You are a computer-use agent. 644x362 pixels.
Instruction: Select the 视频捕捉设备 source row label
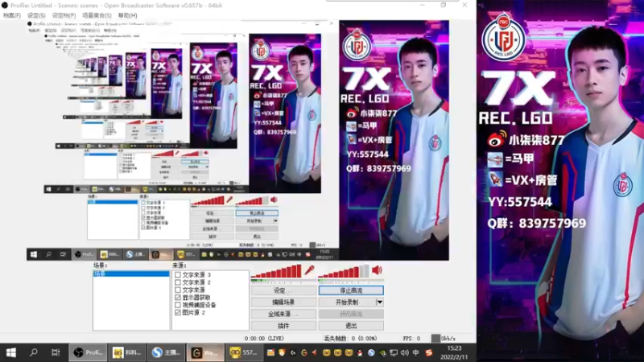(199, 305)
